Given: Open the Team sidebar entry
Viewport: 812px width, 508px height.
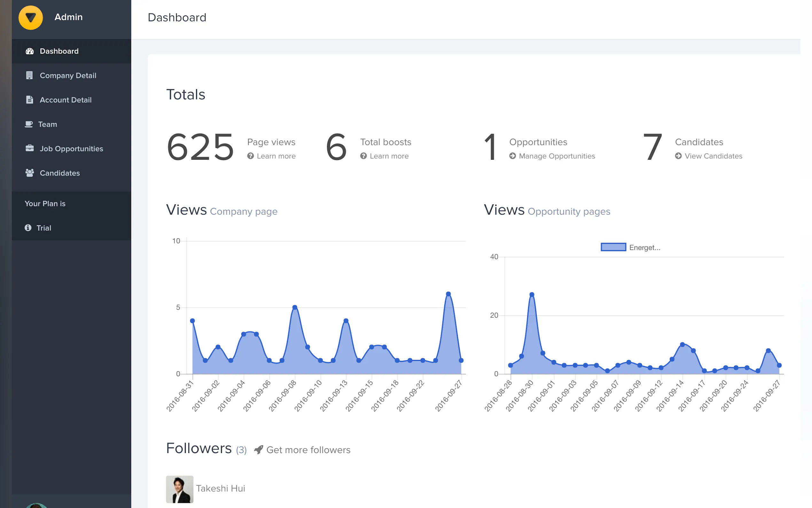Looking at the screenshot, I should click(x=47, y=124).
